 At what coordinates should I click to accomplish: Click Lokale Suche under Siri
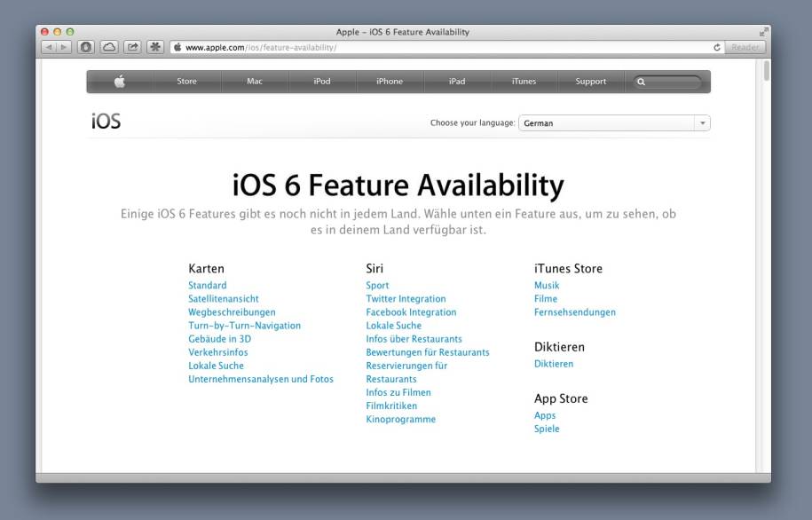(393, 326)
